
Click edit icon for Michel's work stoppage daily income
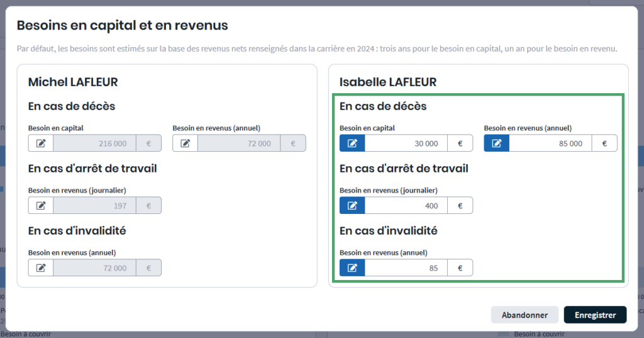[x=41, y=205]
